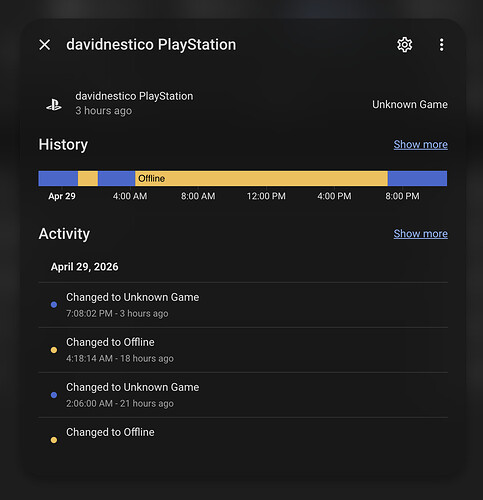Open entity settings via gear icon
The image size is (483, 500).
point(405,45)
